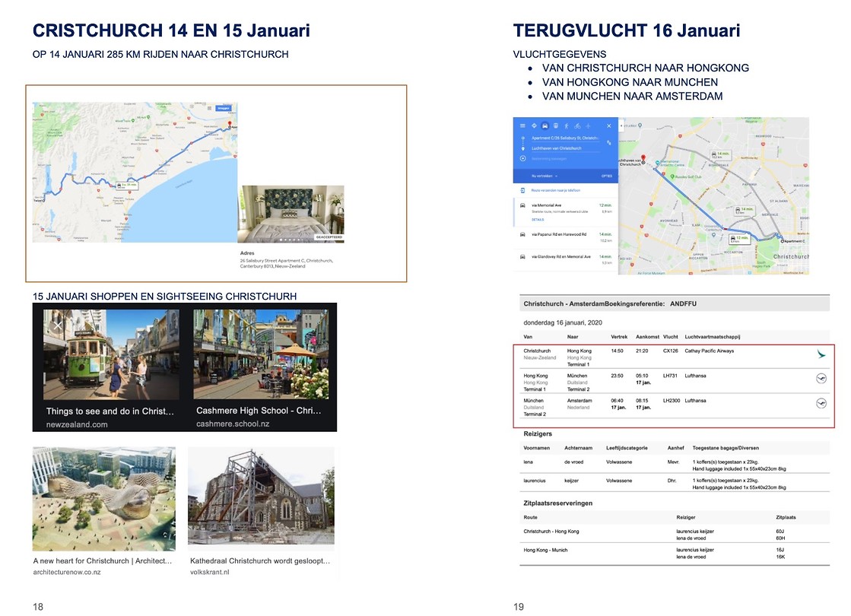Click the Cathay Pacific airline logo

821,354
